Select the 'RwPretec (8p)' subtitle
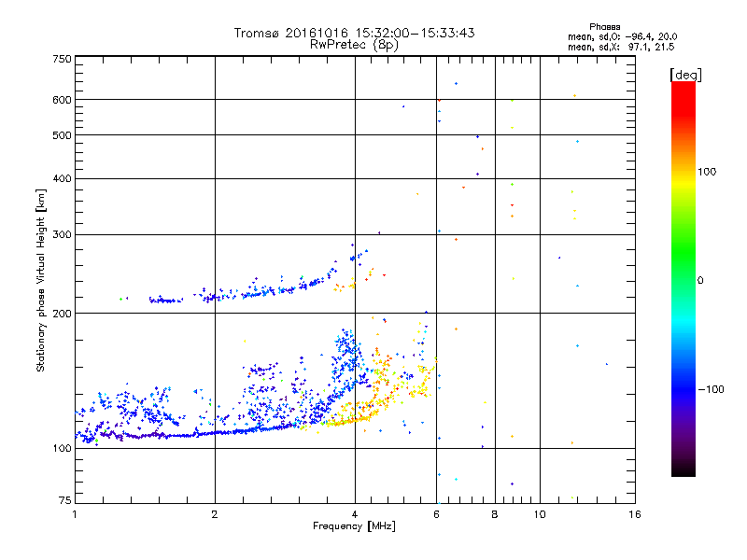This screenshot has width=747, height=560. [354, 45]
